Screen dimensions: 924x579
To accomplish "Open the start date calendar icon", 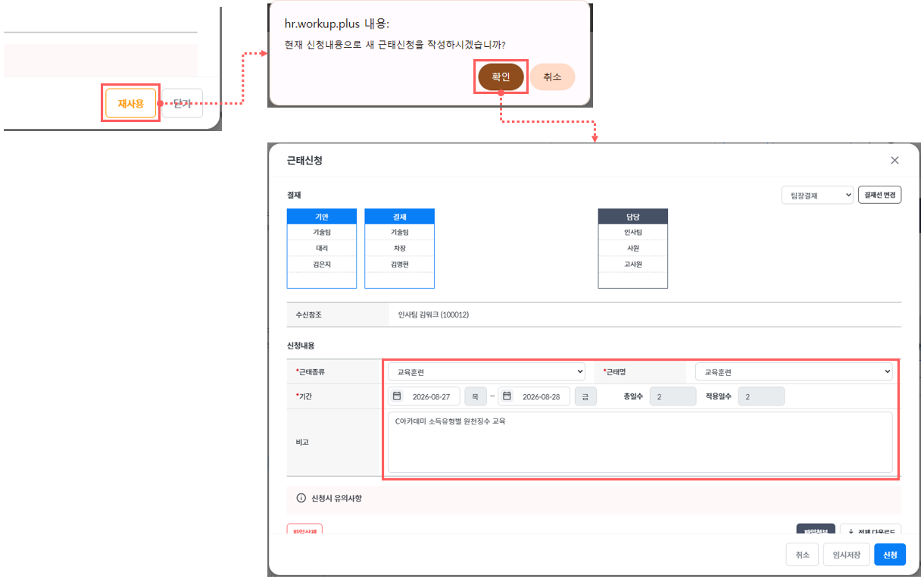I will [397, 396].
